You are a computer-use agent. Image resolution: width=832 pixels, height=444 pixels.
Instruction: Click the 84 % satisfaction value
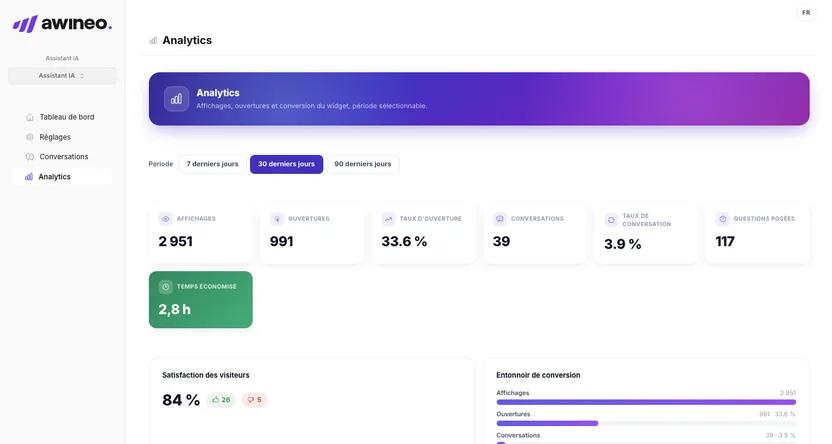pos(181,400)
